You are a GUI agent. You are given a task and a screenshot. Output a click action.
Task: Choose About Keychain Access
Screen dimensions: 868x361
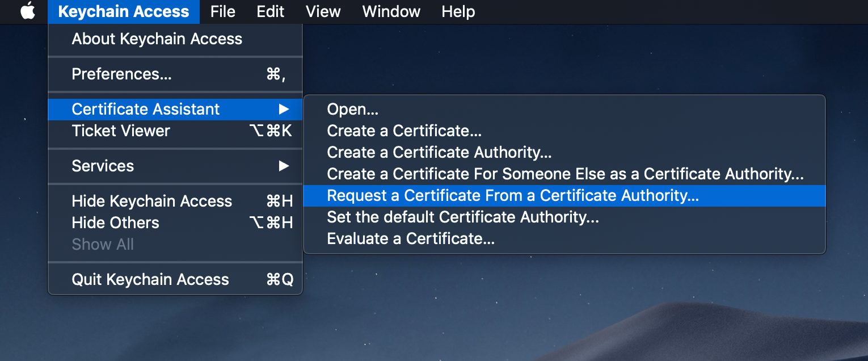tap(175, 39)
